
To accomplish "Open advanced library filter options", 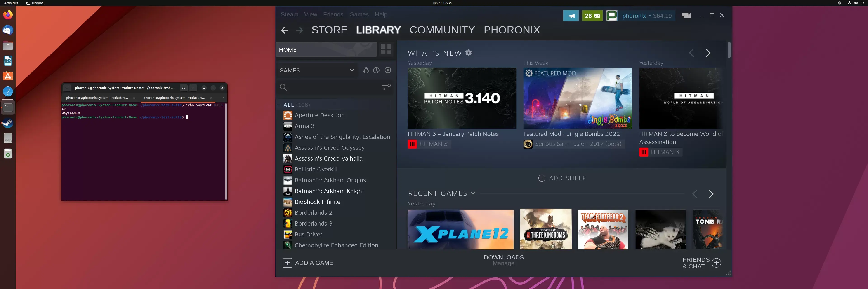I will tap(386, 87).
